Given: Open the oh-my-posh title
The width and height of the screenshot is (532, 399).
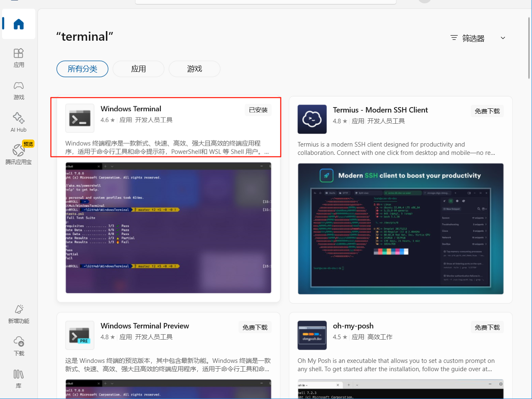Looking at the screenshot, I should 353,326.
